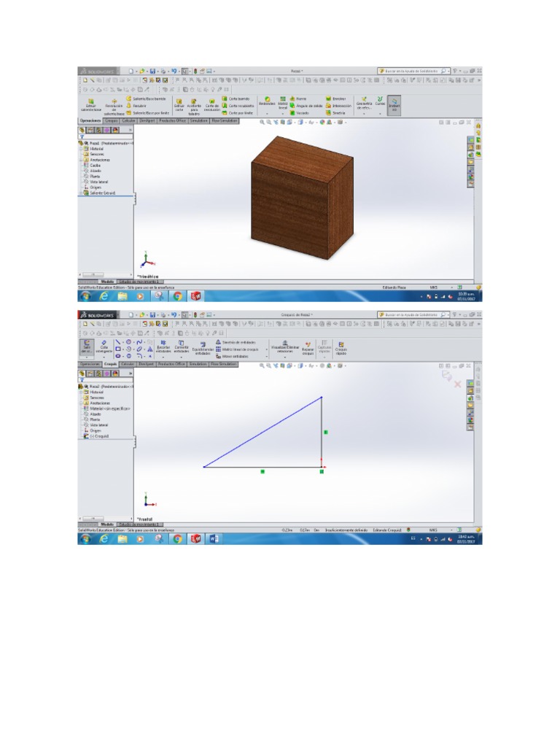Select the Line sketch tool in Croquis1 window

[x=118, y=342]
